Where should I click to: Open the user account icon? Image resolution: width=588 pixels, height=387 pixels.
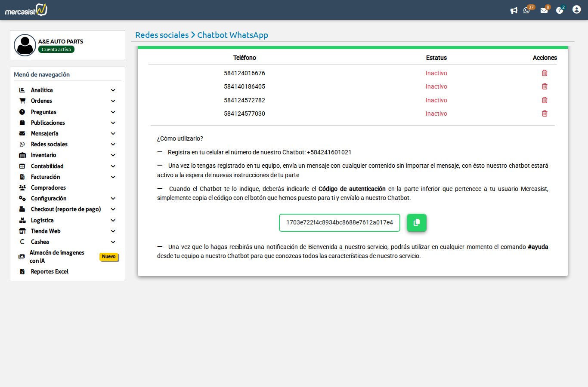[x=576, y=9]
